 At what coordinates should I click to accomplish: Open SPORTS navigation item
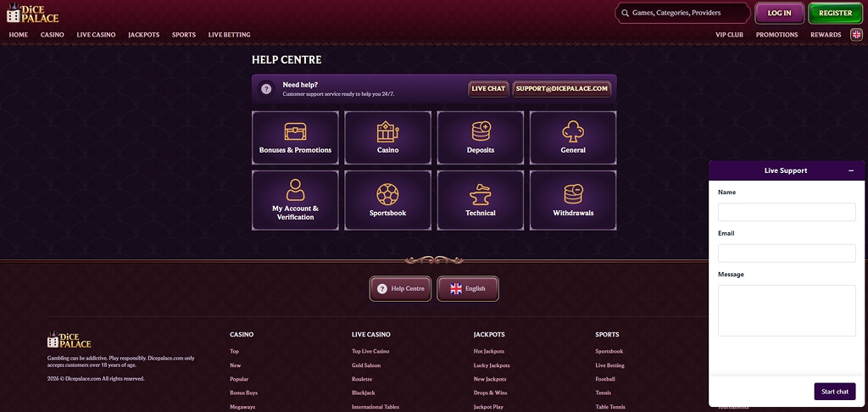coord(184,34)
